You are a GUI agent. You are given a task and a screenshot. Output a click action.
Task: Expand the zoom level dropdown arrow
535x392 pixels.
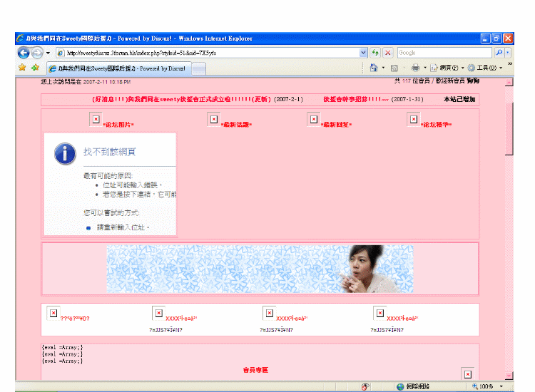pyautogui.click(x=501, y=386)
